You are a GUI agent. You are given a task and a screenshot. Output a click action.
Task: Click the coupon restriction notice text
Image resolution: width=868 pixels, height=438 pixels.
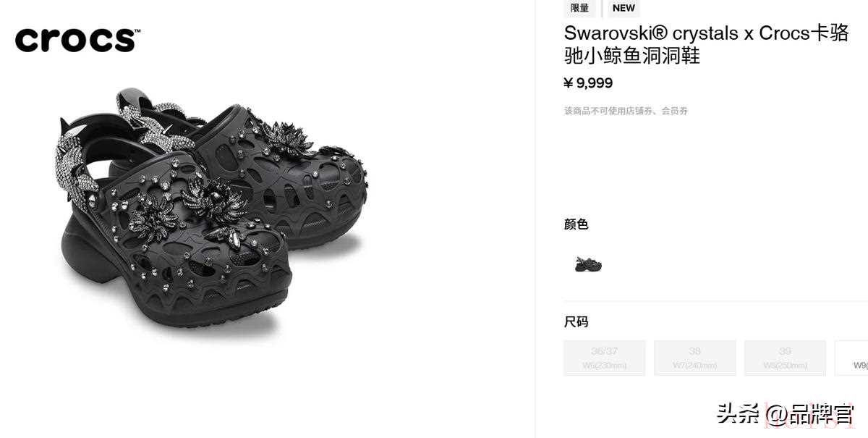tap(626, 111)
